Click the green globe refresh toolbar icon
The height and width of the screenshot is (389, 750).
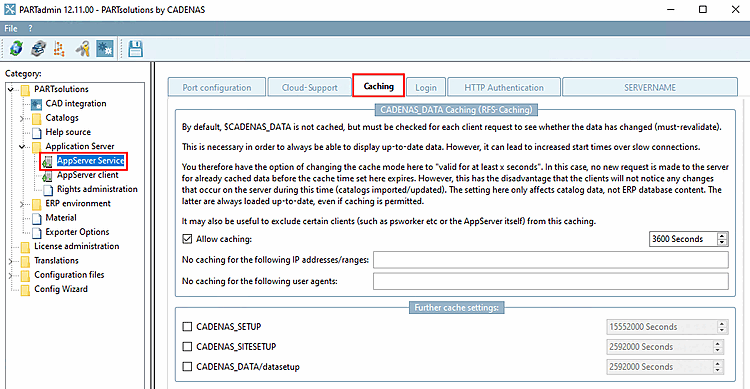click(16, 48)
